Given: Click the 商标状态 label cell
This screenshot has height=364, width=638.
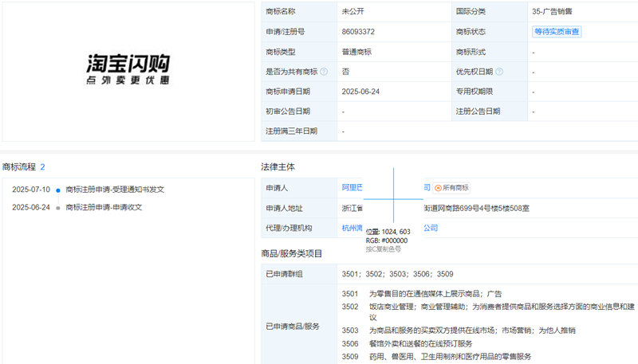Looking at the screenshot, I should click(490, 32).
